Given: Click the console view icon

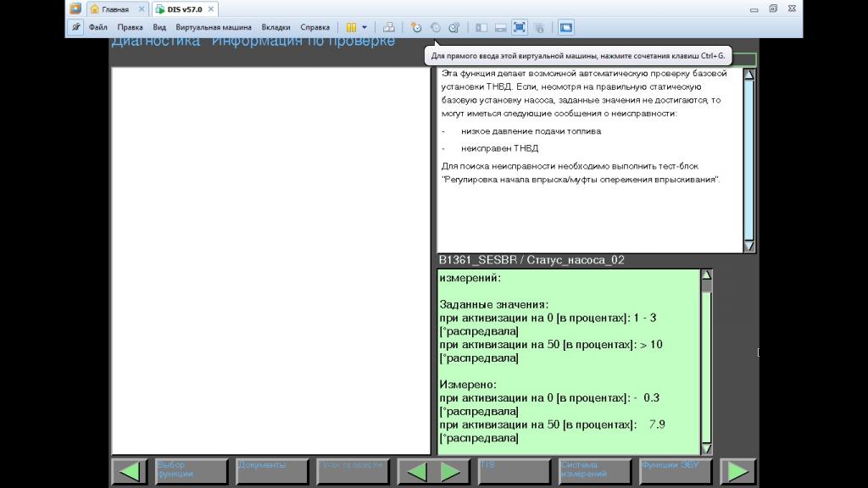Looking at the screenshot, I should pos(565,27).
